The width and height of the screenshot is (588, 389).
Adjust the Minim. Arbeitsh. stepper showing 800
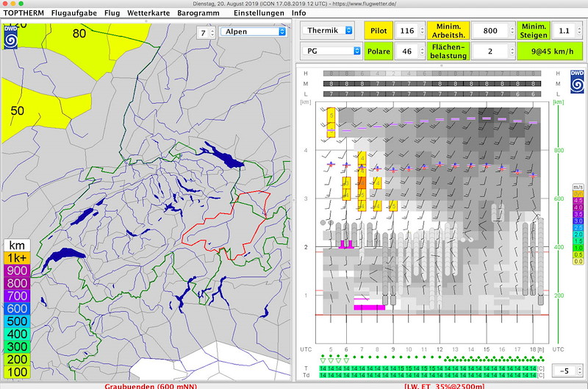[x=512, y=30]
